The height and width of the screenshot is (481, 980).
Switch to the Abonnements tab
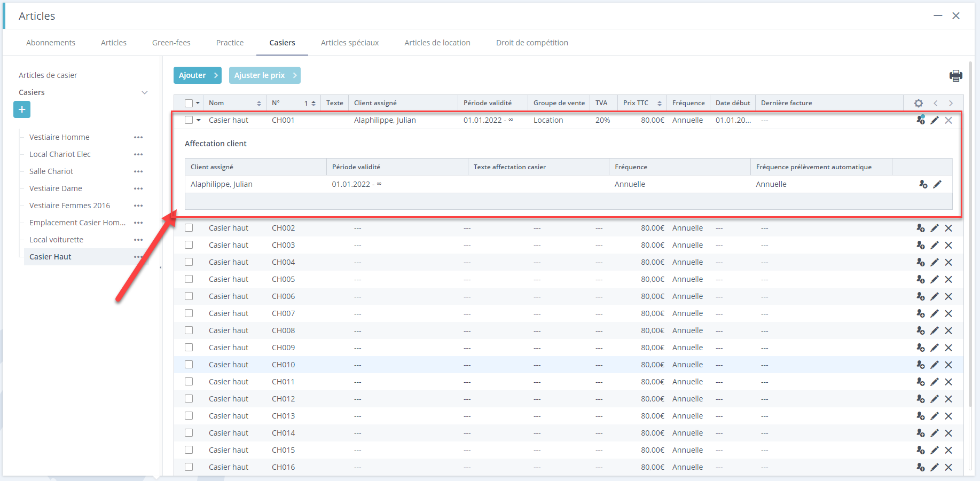click(51, 43)
